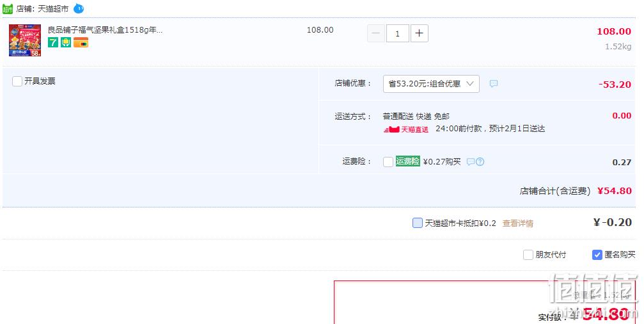Click the 普通配送 快递 免邮 shipping text
Image resolution: width=644 pixels, height=324 pixels.
click(416, 117)
